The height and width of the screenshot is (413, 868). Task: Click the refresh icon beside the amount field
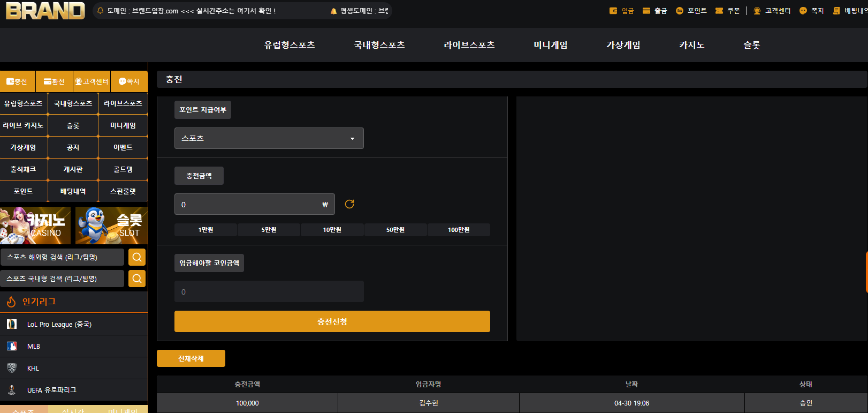click(x=349, y=204)
